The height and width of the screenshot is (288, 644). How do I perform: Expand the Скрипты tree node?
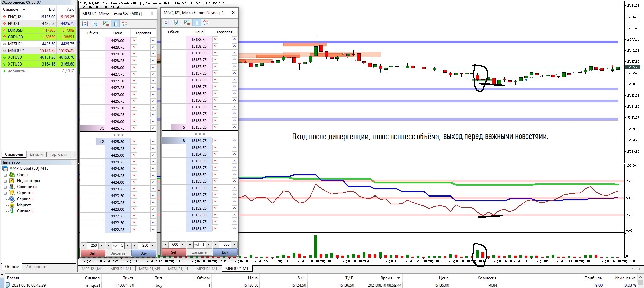click(5, 193)
